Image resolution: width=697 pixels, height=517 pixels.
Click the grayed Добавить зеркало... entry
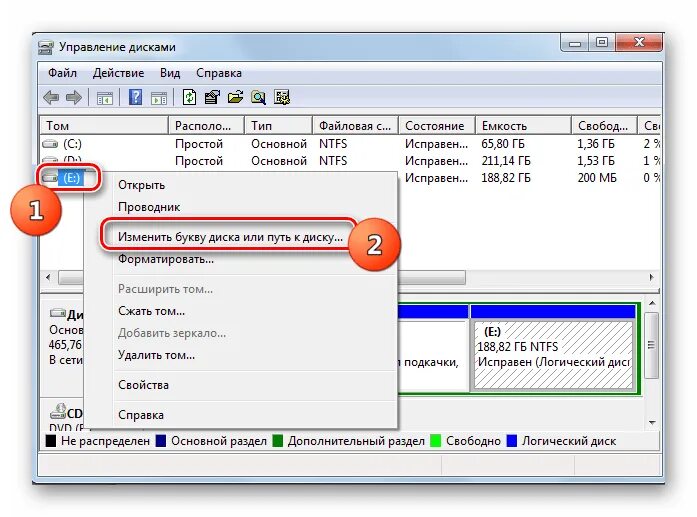(x=172, y=333)
